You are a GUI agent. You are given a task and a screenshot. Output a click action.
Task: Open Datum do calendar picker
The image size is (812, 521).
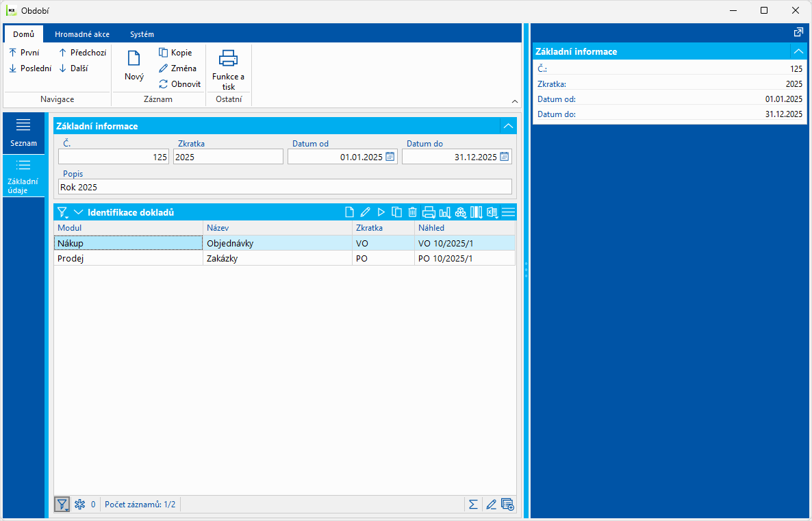505,157
